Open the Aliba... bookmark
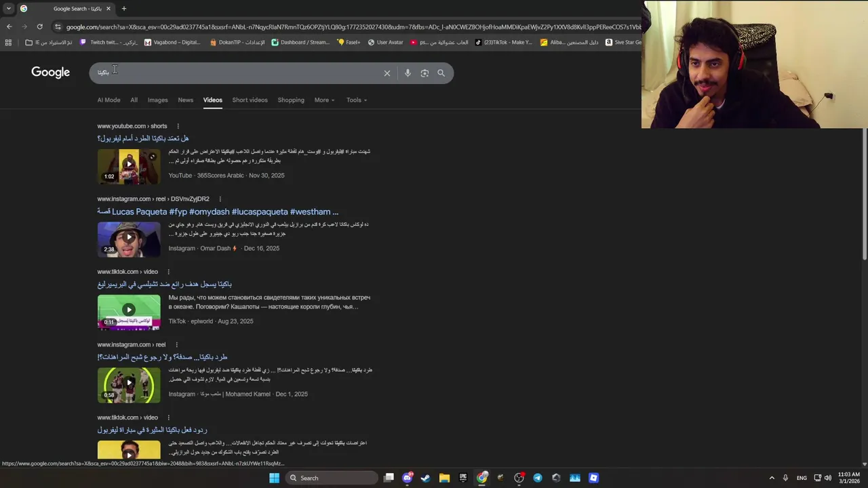The height and width of the screenshot is (488, 868). pyautogui.click(x=569, y=42)
